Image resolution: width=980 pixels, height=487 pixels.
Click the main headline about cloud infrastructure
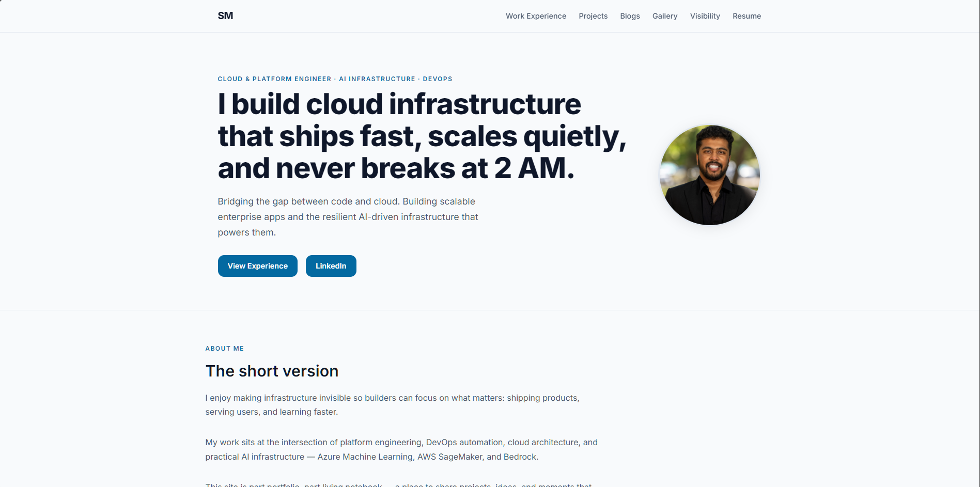[421, 136]
